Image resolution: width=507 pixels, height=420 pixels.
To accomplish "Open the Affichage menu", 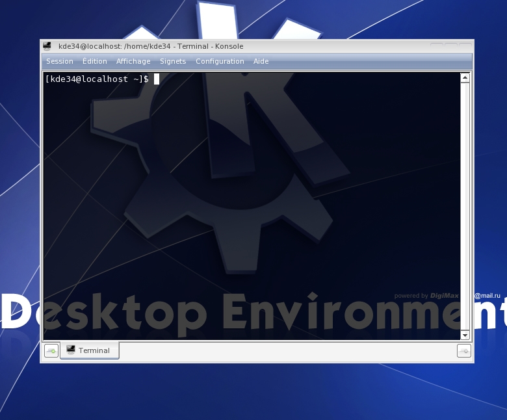I will tap(133, 61).
